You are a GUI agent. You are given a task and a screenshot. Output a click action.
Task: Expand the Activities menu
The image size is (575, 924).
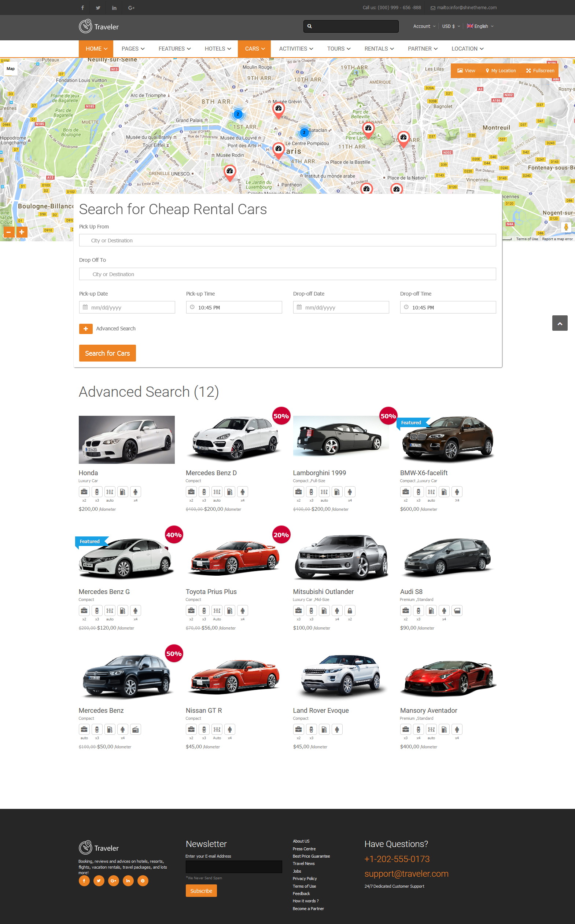tap(296, 49)
